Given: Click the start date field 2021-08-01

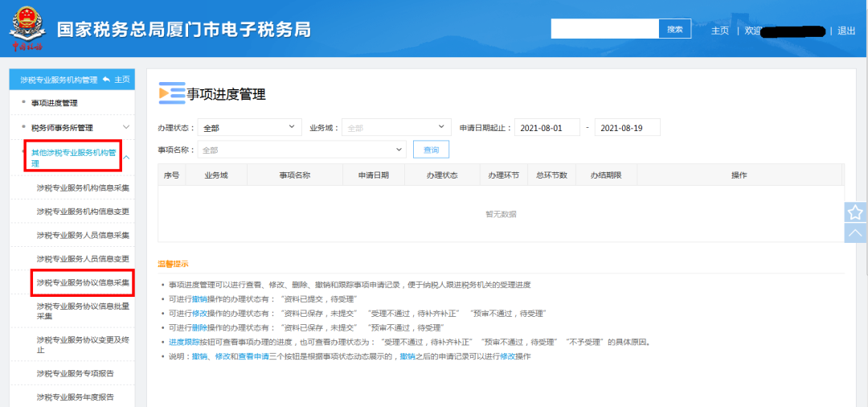Looking at the screenshot, I should click(x=547, y=127).
